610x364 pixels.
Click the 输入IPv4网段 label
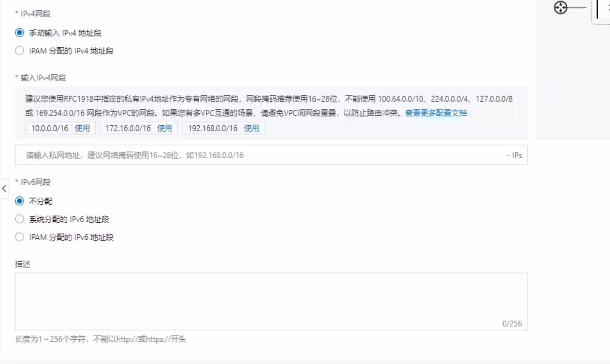click(x=43, y=78)
